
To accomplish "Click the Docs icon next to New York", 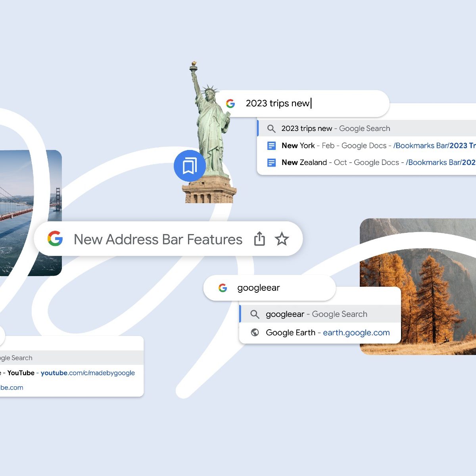I will coord(271,146).
